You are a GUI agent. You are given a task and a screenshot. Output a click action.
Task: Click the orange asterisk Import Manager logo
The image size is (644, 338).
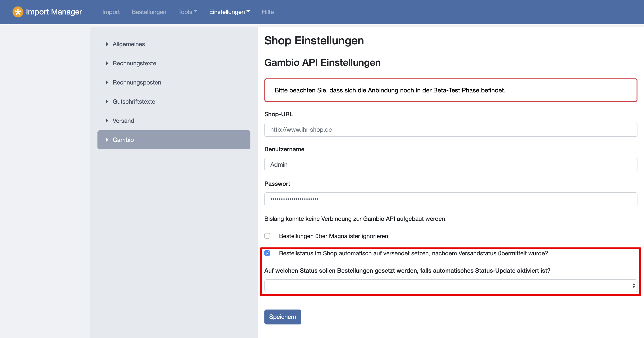point(18,12)
